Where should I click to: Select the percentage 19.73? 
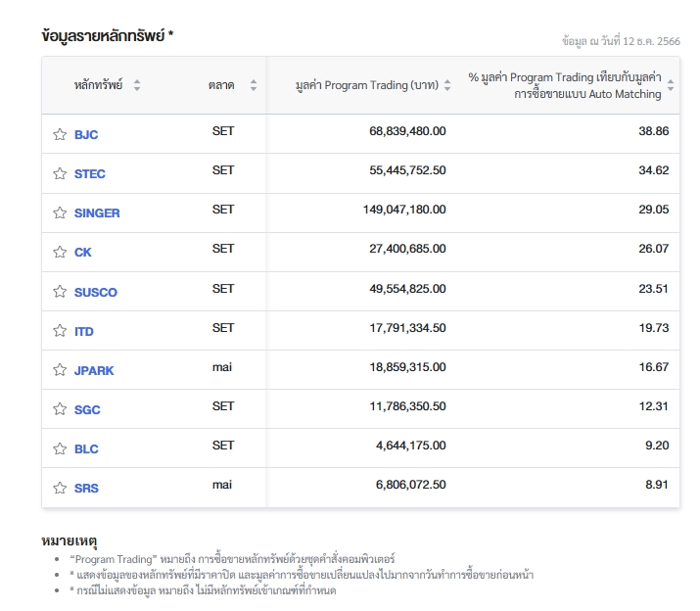(654, 328)
